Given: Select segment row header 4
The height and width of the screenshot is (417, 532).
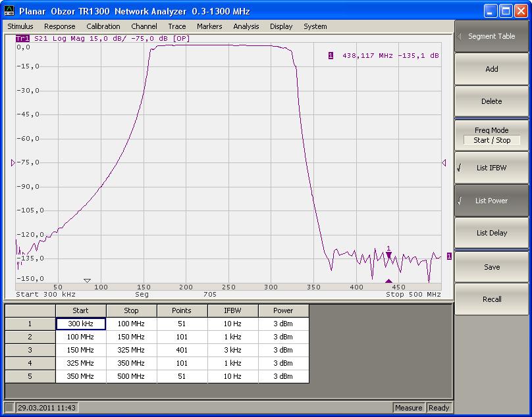Looking at the screenshot, I should [x=30, y=363].
